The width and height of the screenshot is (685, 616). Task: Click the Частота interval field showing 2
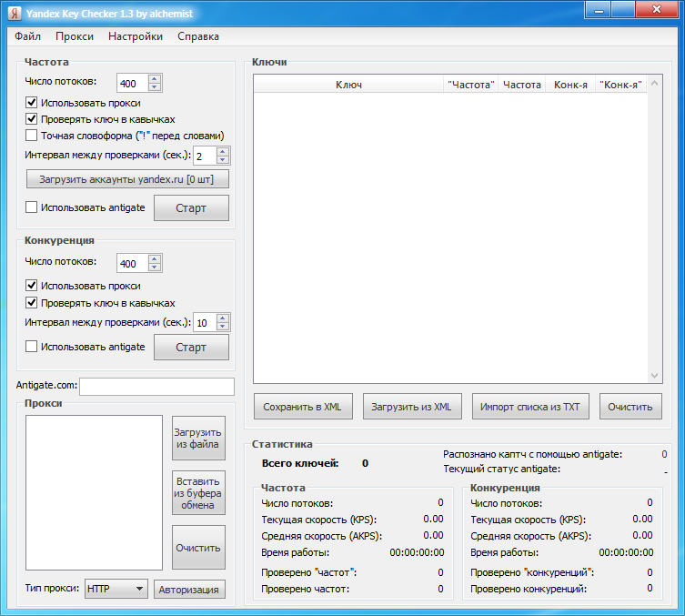pos(205,156)
